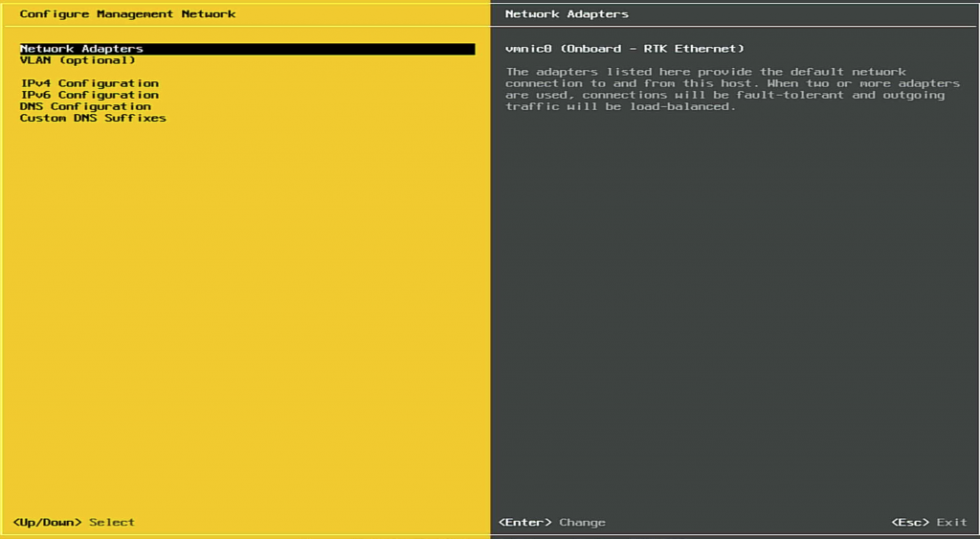Click the Configure Management Network title

coord(127,13)
